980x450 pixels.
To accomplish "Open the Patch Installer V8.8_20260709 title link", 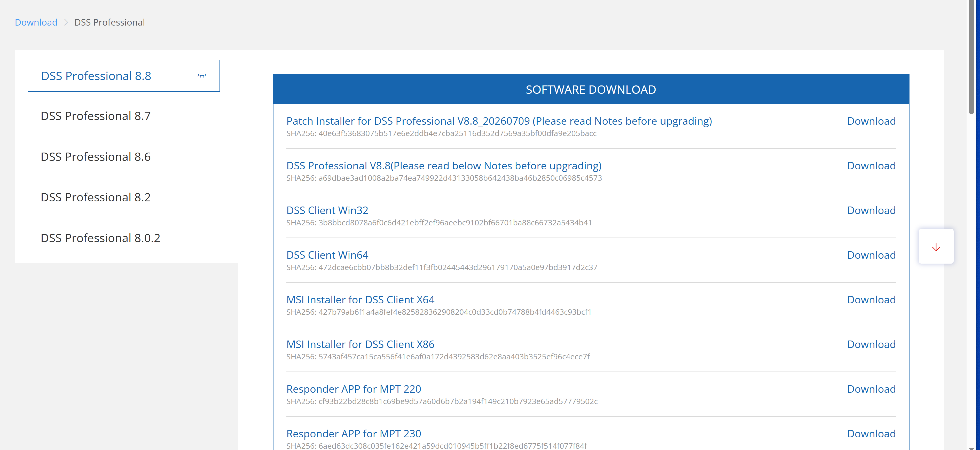I will click(x=499, y=121).
